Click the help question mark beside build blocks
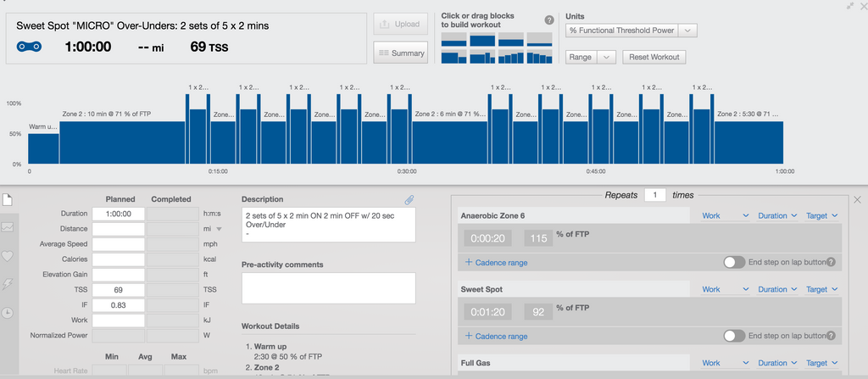This screenshot has height=379, width=868. pyautogui.click(x=549, y=20)
